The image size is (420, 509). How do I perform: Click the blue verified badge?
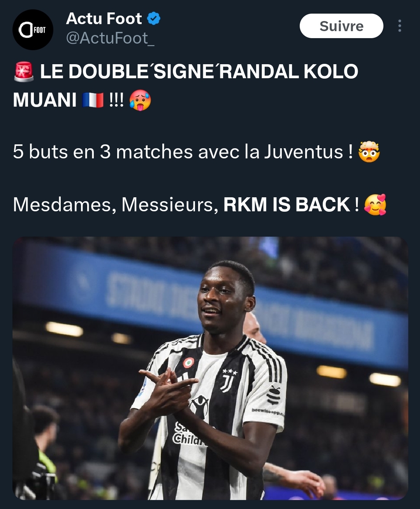(x=154, y=19)
